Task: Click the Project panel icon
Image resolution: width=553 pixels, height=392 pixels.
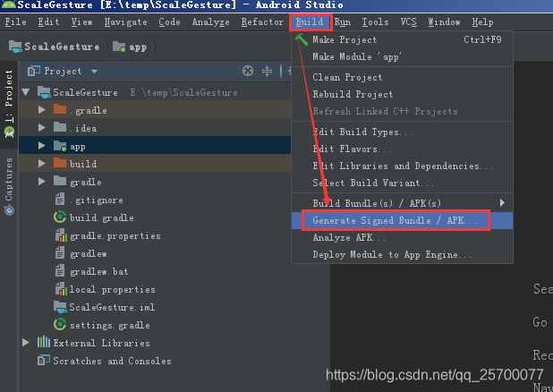Action: (x=34, y=71)
